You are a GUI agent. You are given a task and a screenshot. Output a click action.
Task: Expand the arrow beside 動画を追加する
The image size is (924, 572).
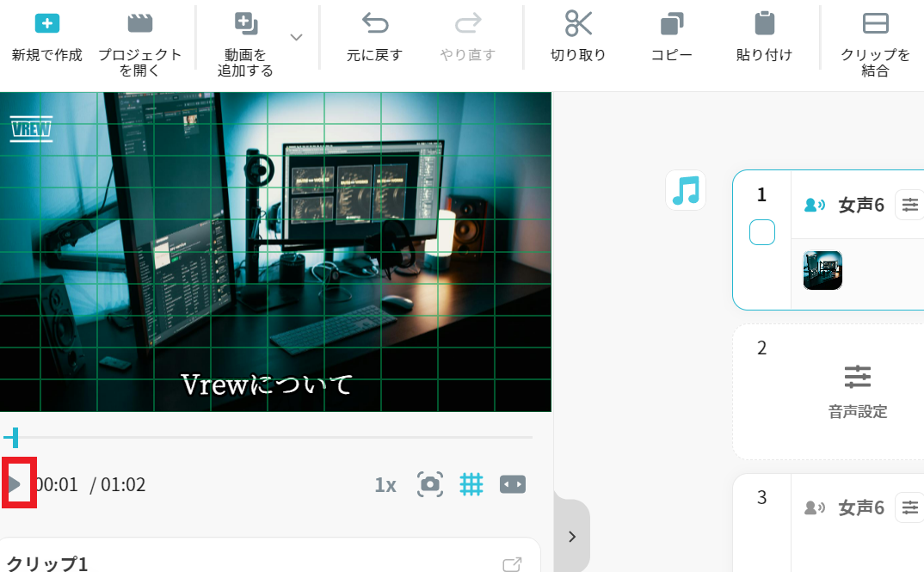click(x=297, y=37)
